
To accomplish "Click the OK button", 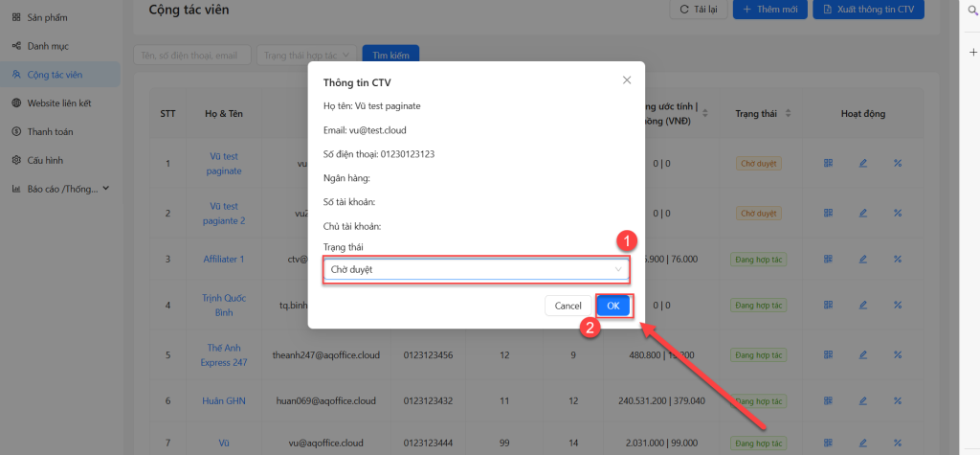I will (x=613, y=306).
